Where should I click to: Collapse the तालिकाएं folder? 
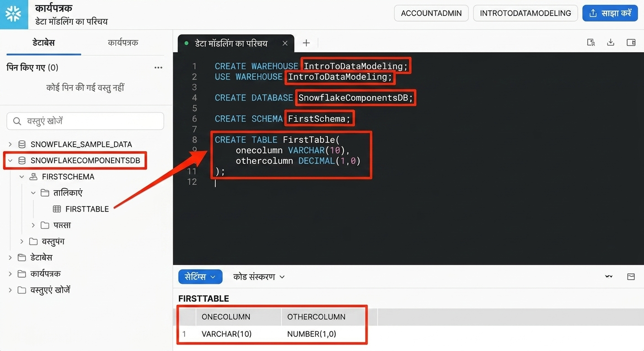33,193
